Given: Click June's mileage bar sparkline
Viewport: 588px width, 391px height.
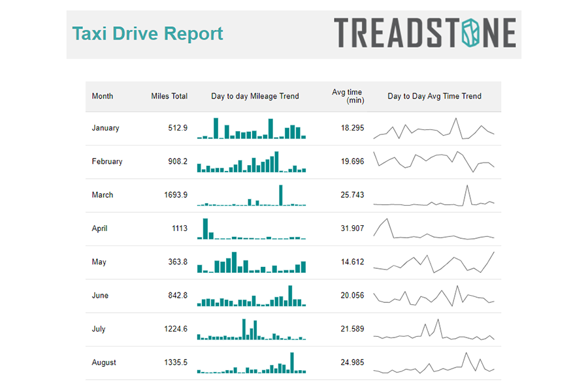Looking at the screenshot, I should [252, 296].
